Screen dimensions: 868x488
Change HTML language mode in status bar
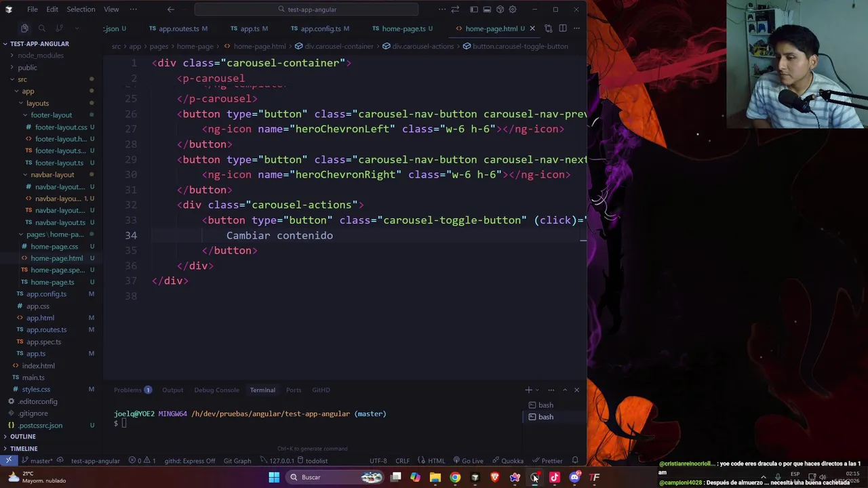tap(432, 461)
